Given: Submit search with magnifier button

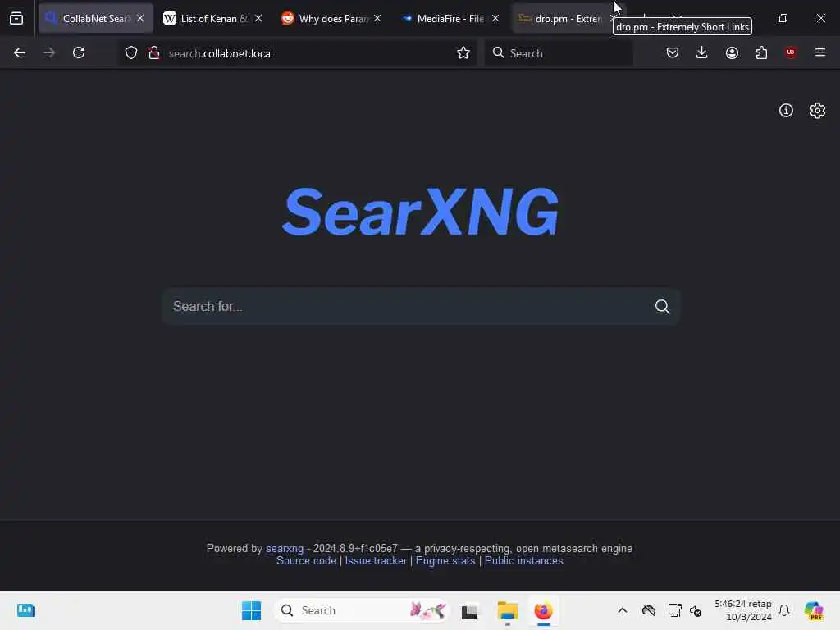Looking at the screenshot, I should (x=663, y=307).
